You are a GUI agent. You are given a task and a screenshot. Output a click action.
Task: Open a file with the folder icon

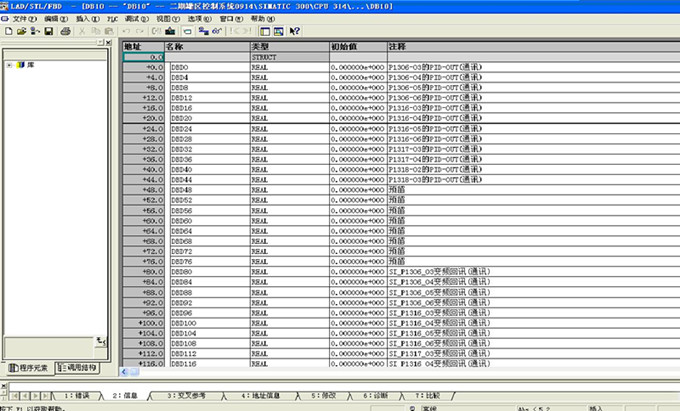pyautogui.click(x=21, y=31)
